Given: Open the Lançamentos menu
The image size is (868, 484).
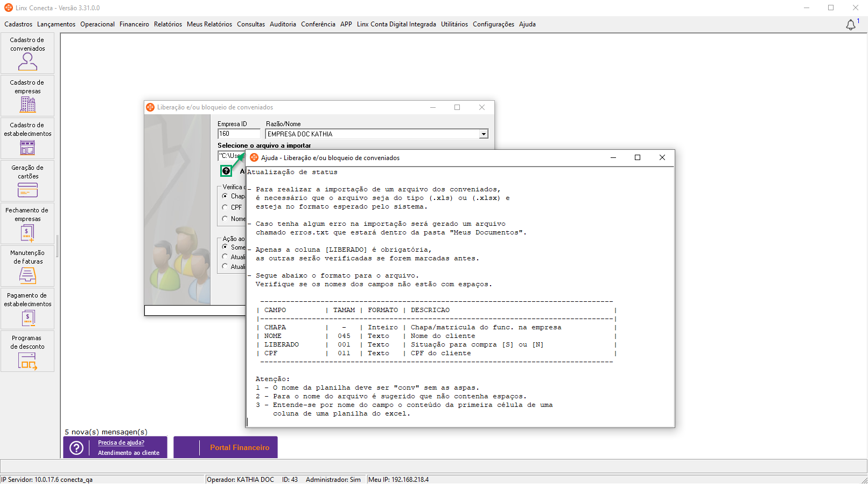Looking at the screenshot, I should pyautogui.click(x=56, y=24).
